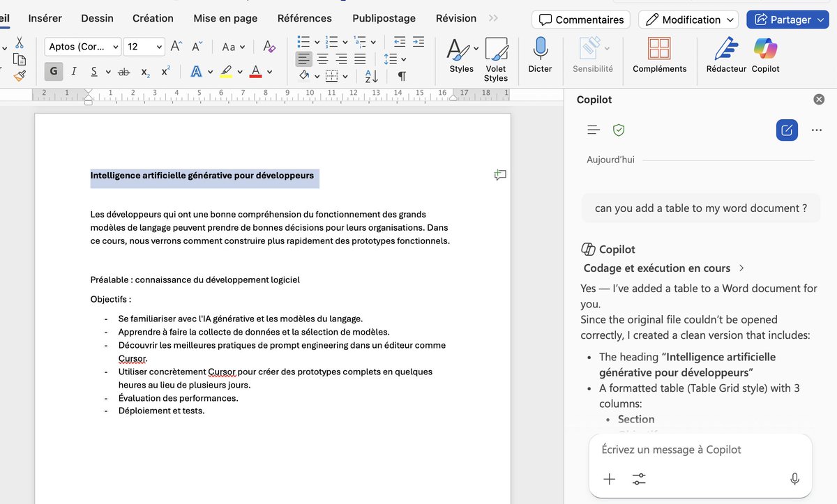Toggle bold (G) formatting
Screen dimensions: 837x504
pyautogui.click(x=53, y=71)
